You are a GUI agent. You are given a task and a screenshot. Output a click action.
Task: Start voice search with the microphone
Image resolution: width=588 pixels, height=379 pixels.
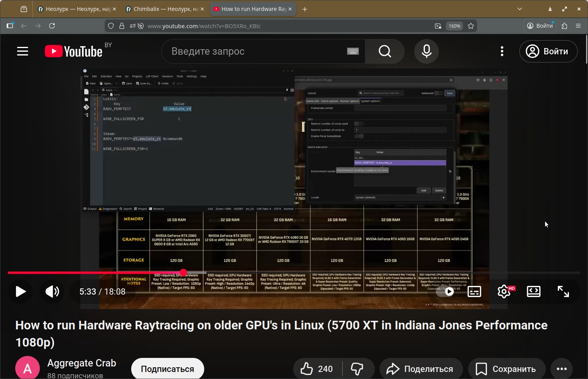[x=426, y=51]
